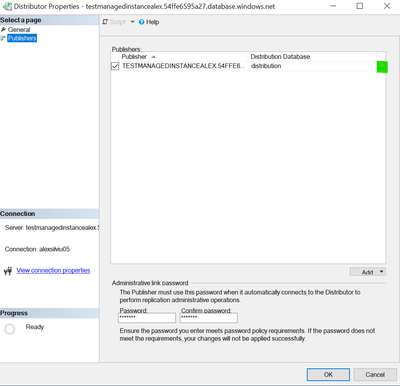Click the Cancel button
This screenshot has height=386, width=400.
click(375, 375)
